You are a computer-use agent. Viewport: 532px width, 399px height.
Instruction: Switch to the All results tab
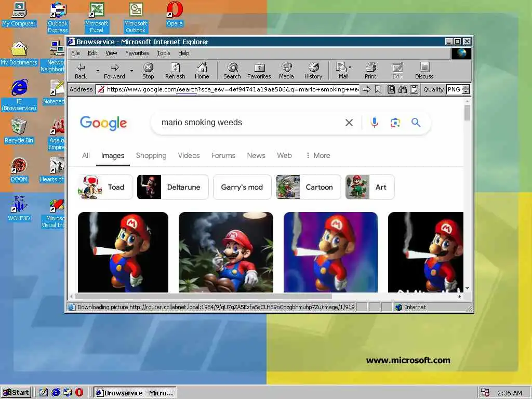pyautogui.click(x=86, y=155)
